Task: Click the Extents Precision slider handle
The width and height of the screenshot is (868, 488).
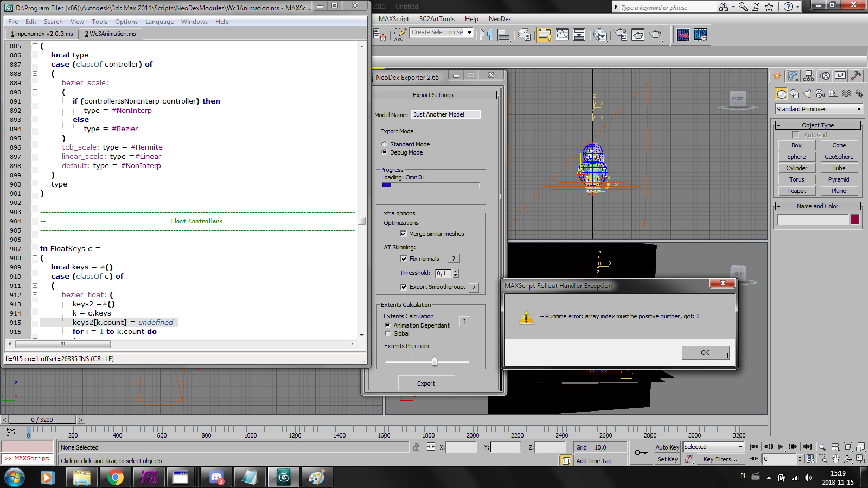Action: [x=435, y=361]
